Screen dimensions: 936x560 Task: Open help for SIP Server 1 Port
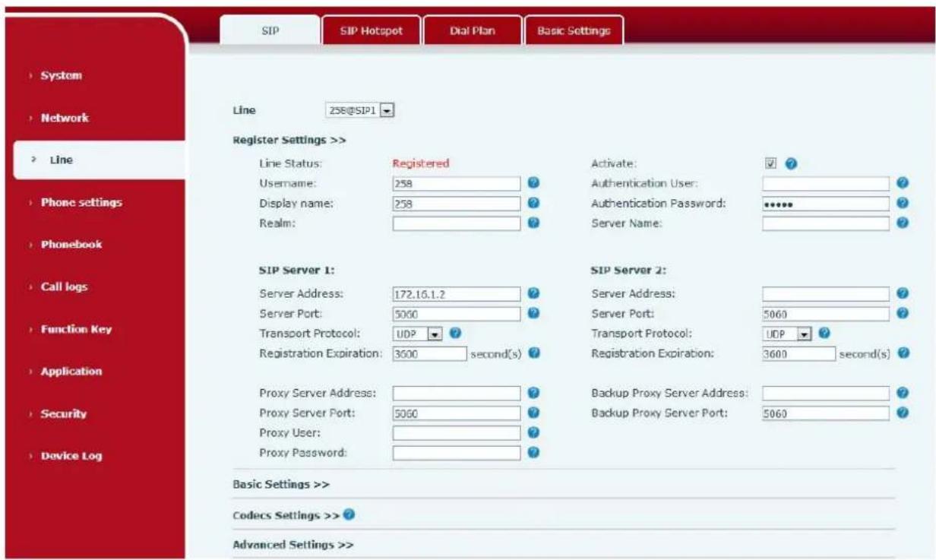533,313
